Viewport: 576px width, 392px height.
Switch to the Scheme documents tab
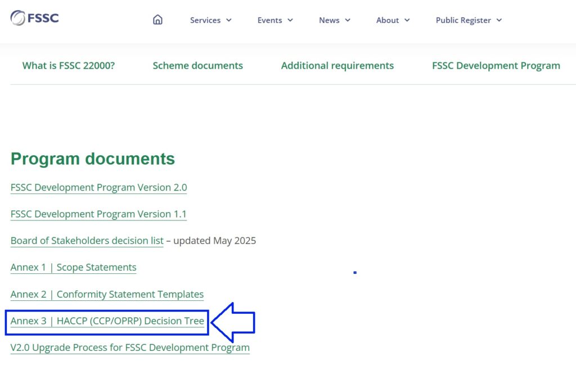(x=198, y=66)
